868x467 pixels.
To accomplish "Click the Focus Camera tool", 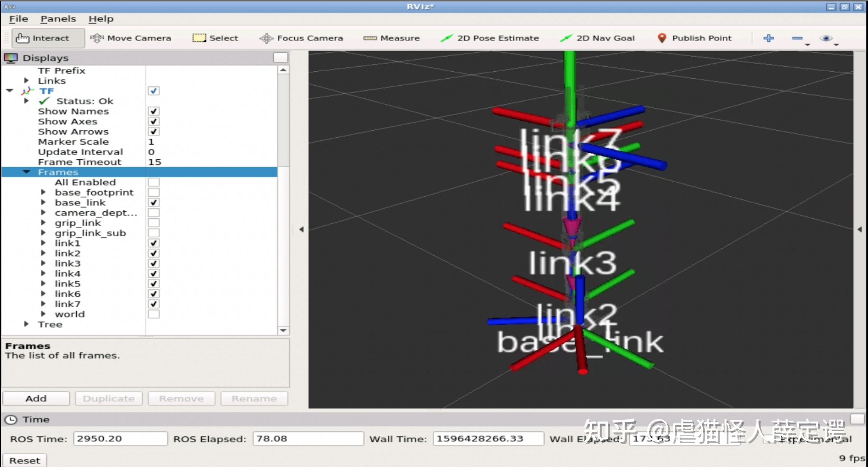I will pos(301,38).
